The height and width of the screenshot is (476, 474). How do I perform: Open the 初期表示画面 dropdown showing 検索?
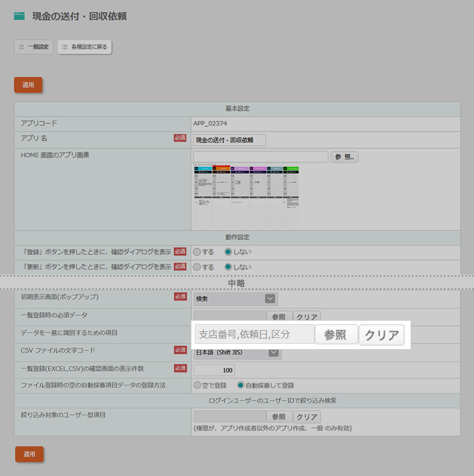235,299
